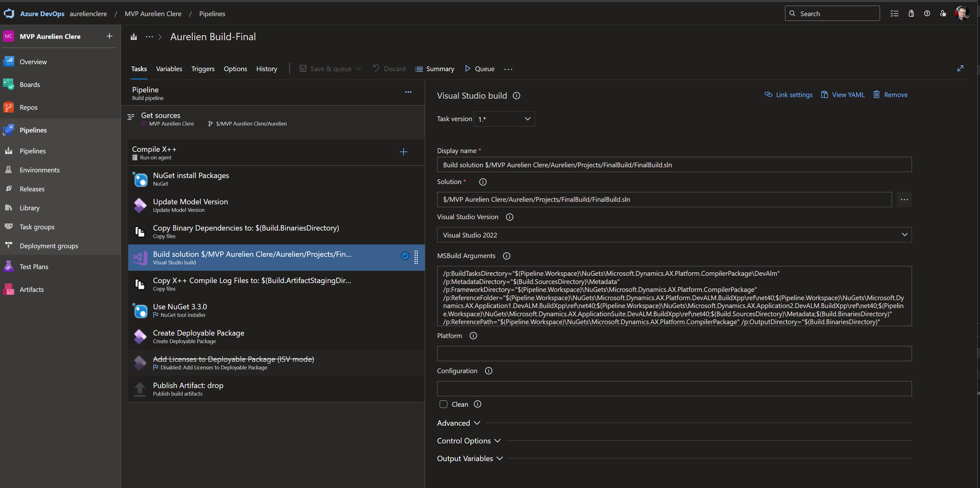The height and width of the screenshot is (488, 980).
Task: Select the disabled Add Licenses to Deployable Package task
Action: (276, 363)
